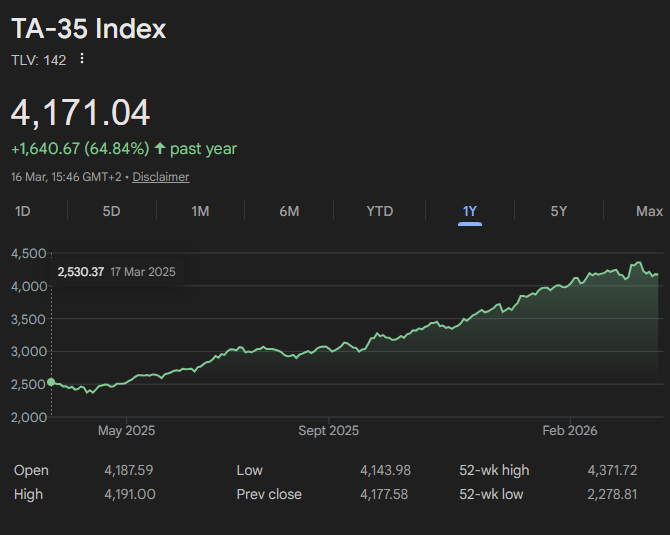Click the Feb 2026 axis label

(570, 430)
